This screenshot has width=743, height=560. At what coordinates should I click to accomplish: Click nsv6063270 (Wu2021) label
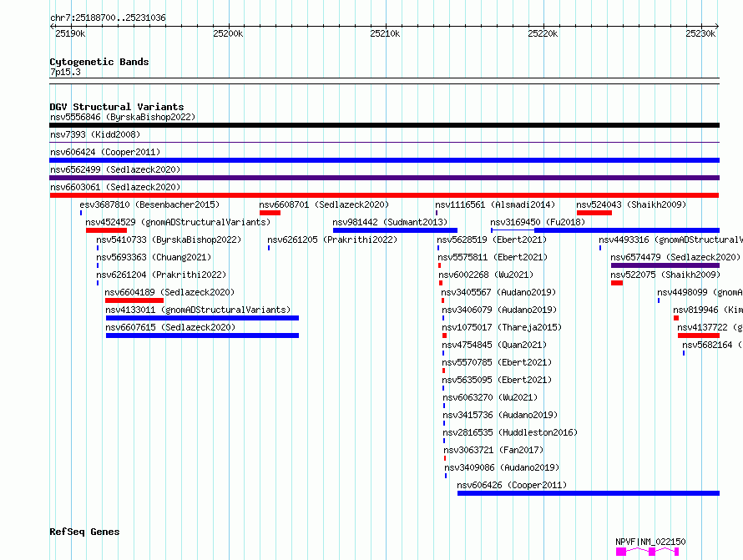[490, 397]
